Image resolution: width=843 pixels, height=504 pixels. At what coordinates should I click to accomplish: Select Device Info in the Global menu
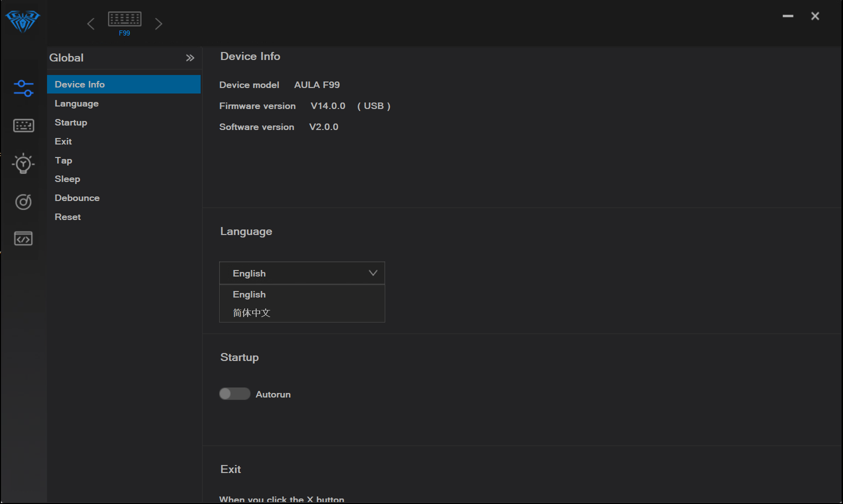coord(80,84)
